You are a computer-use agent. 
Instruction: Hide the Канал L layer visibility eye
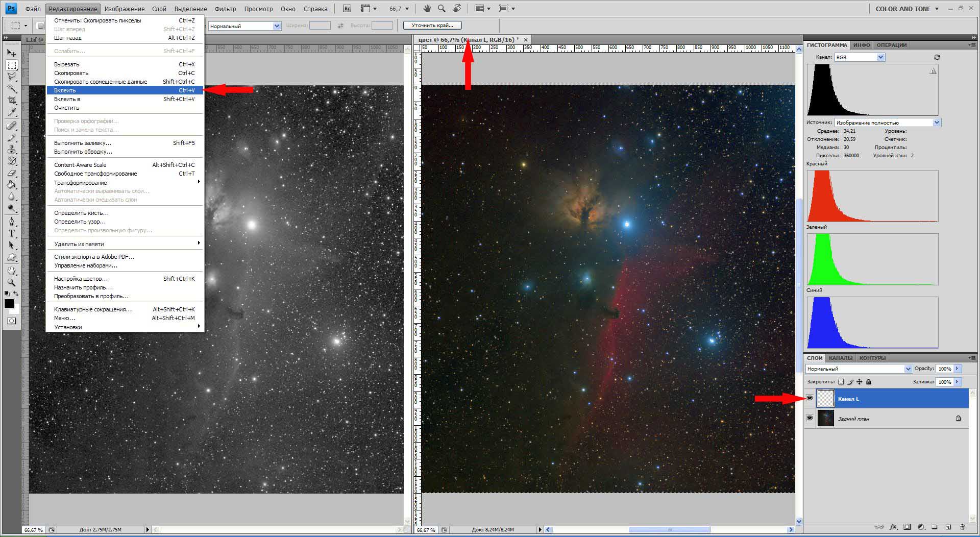810,398
